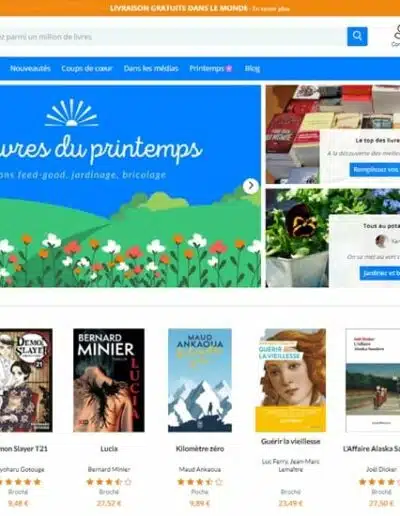The height and width of the screenshot is (516, 400).
Task: Open Kilomètre zéro book cover
Action: coord(200,380)
